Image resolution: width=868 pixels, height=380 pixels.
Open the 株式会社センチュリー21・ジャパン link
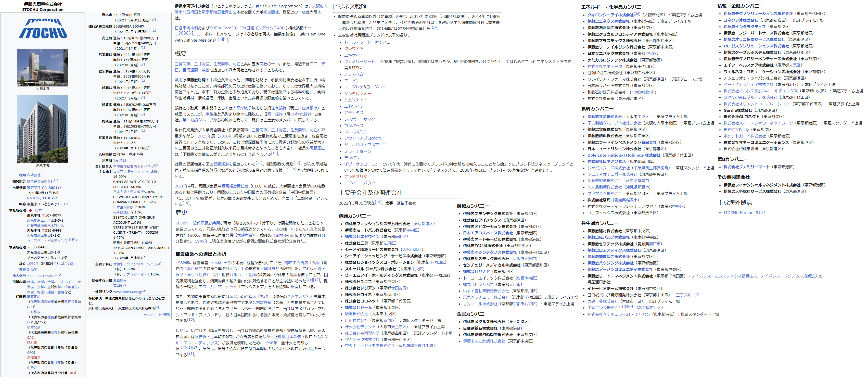click(618, 315)
